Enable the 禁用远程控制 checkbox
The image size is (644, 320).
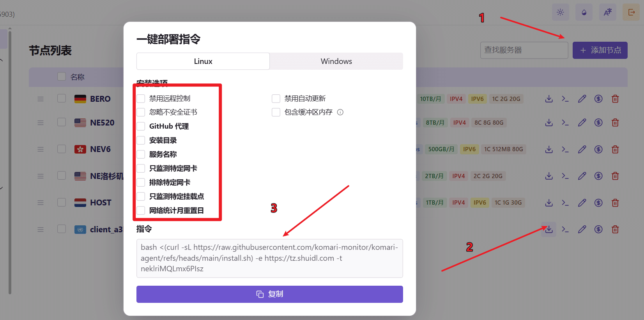[x=141, y=99]
